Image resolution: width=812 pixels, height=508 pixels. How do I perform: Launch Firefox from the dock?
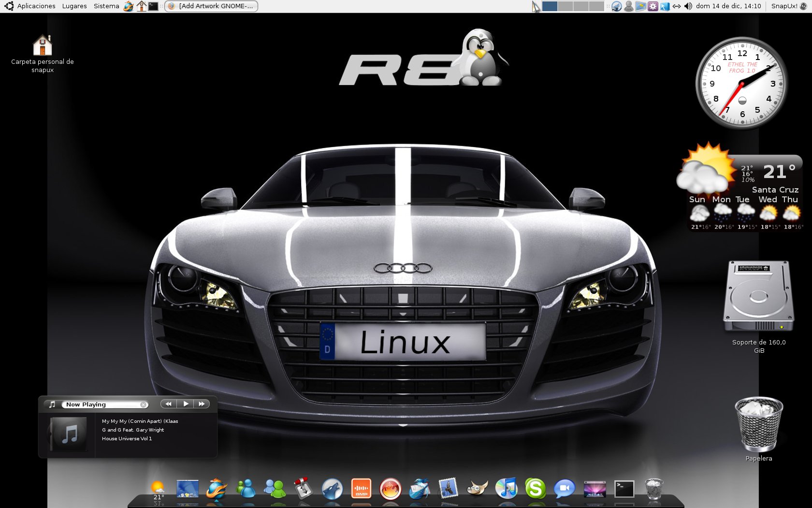pyautogui.click(x=217, y=489)
